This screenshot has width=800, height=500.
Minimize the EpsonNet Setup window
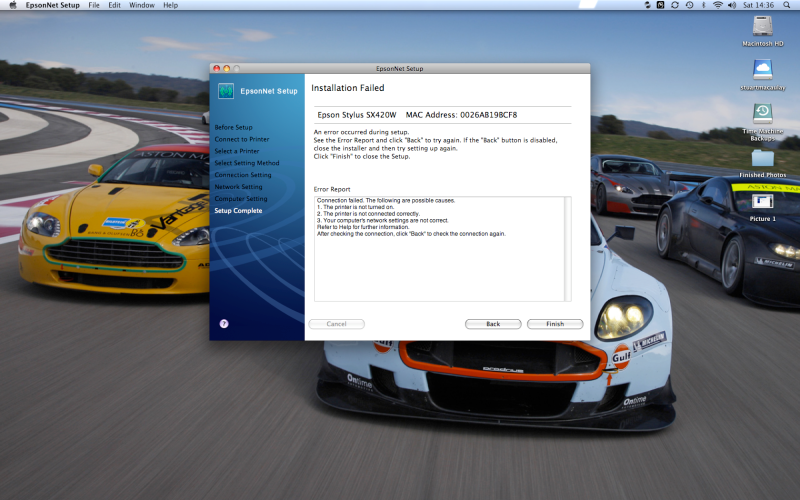pos(227,68)
